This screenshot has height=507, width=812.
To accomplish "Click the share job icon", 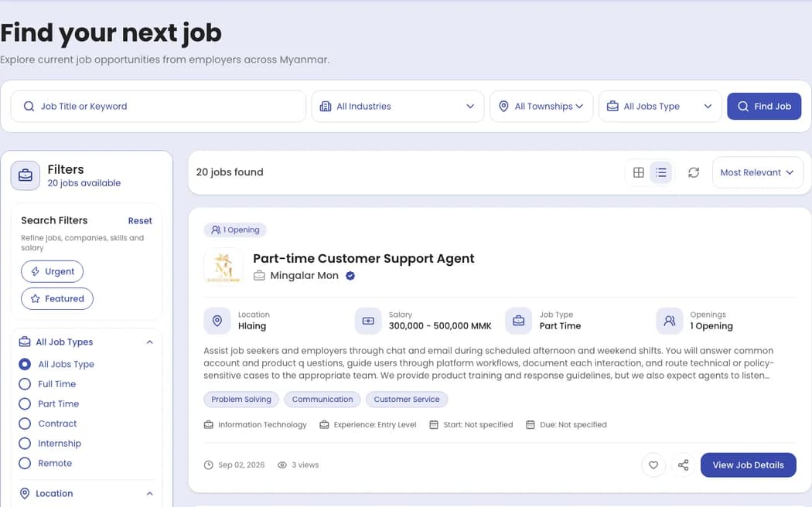I will (x=683, y=465).
